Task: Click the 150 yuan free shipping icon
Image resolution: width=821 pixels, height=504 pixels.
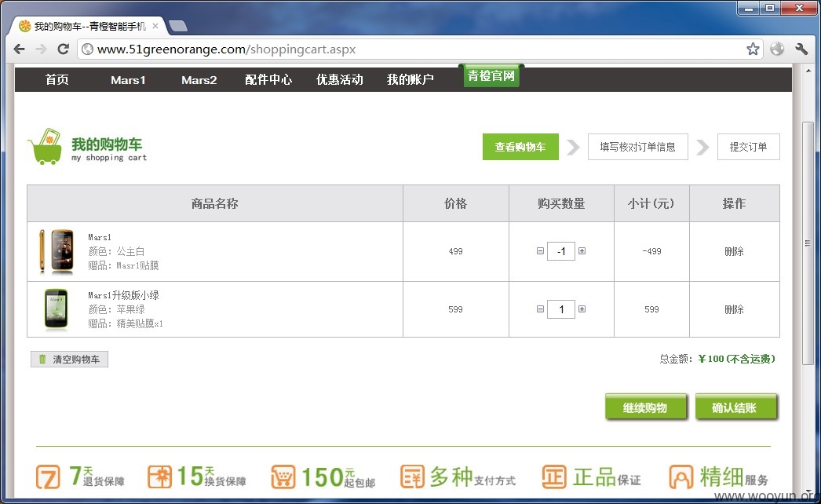Action: (x=283, y=477)
